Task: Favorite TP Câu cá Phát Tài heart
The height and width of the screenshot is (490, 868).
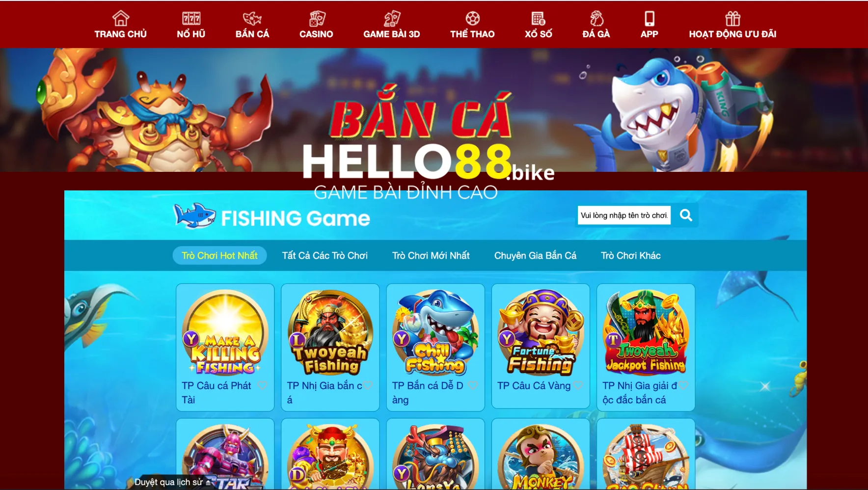Action: click(x=262, y=385)
